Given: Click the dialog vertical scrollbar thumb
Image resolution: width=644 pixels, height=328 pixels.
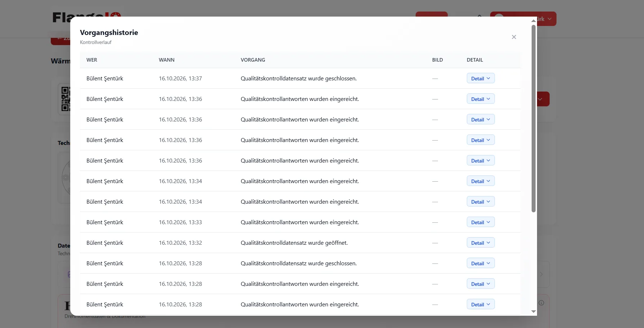Looking at the screenshot, I should [x=533, y=118].
